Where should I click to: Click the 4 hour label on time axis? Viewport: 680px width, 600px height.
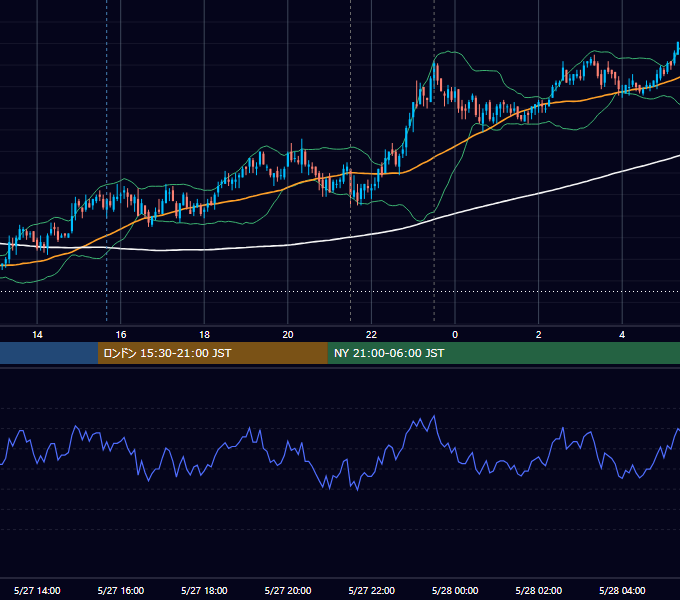622,335
